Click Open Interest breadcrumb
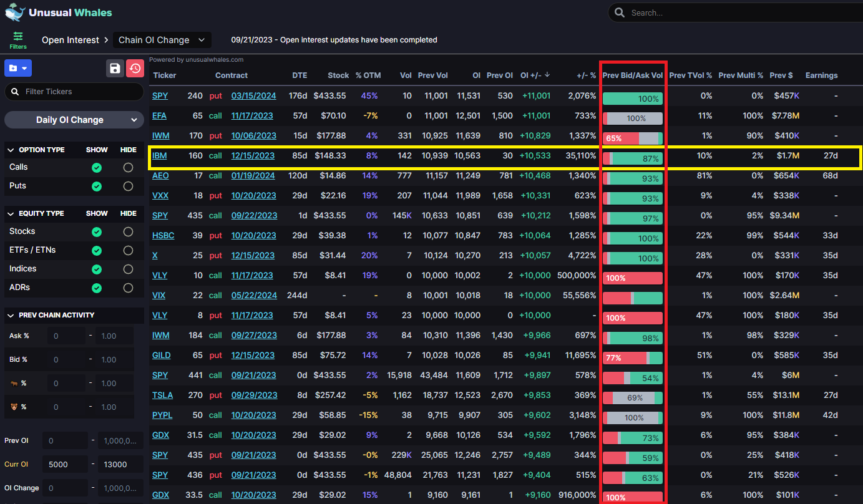 [x=71, y=40]
